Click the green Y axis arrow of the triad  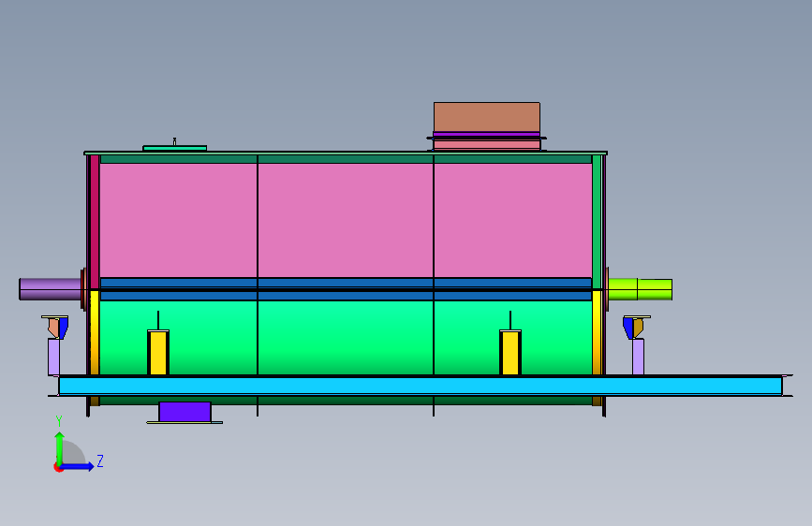60,448
